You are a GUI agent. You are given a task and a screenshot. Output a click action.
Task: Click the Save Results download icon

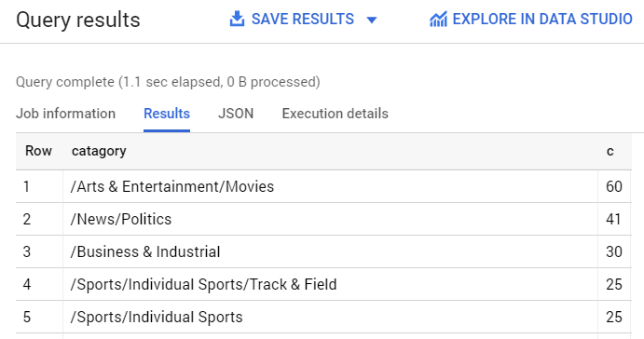[x=237, y=19]
